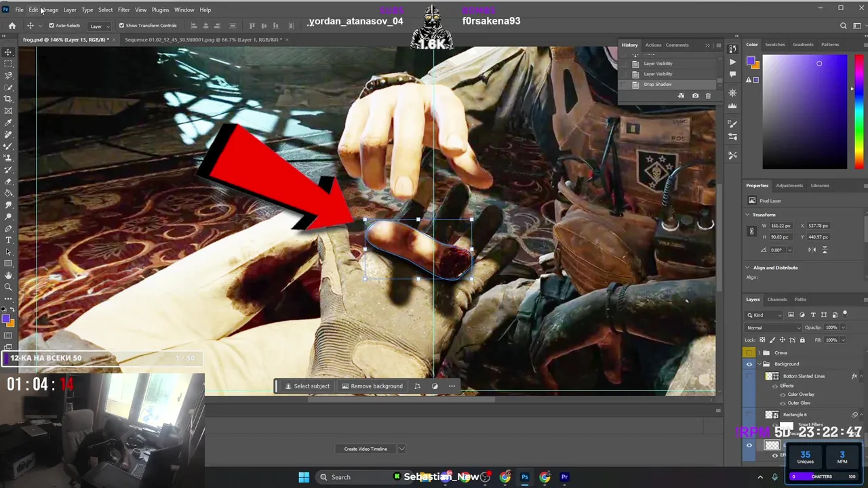Flip the layer horizontally in Properties

tap(812, 249)
